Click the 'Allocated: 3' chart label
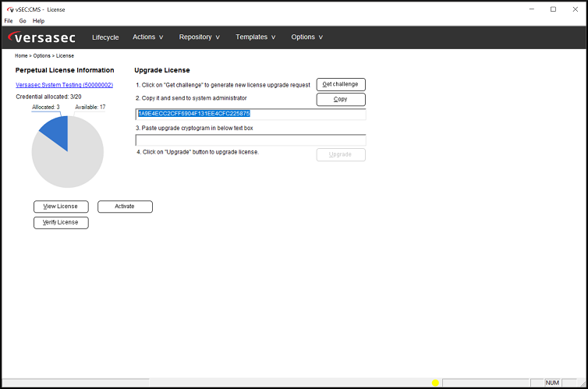Screen dimensions: 588x389 tap(46, 107)
